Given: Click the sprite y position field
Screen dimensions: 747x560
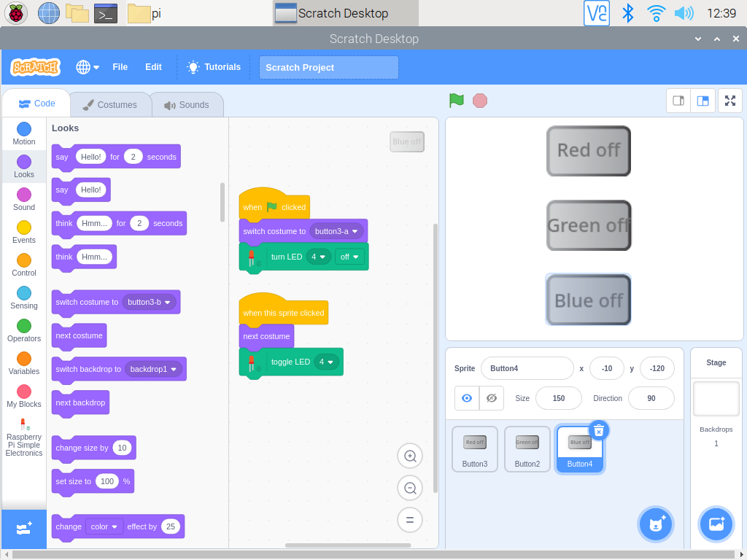Looking at the screenshot, I should pyautogui.click(x=657, y=368).
